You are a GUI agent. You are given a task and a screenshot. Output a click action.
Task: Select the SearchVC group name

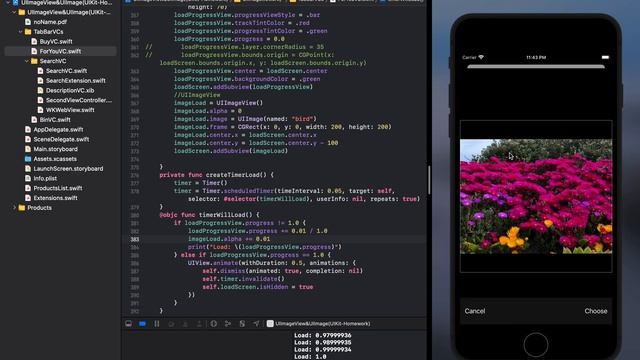[x=53, y=61]
